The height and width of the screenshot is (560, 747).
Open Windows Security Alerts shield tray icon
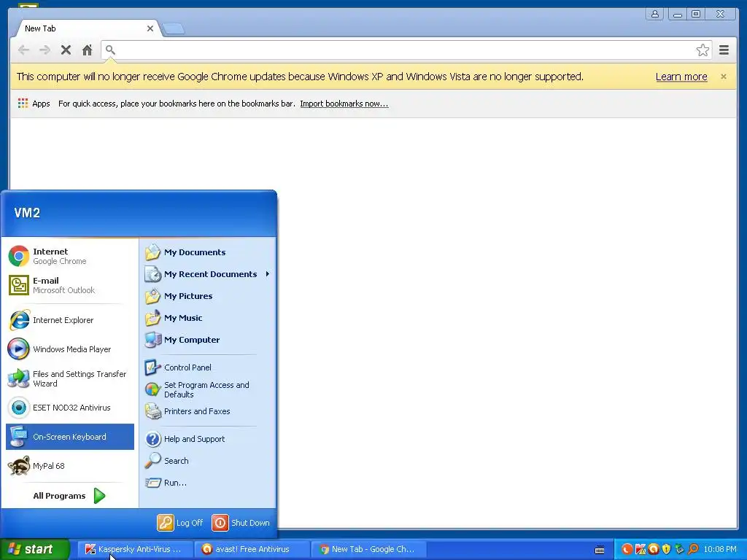[666, 550]
